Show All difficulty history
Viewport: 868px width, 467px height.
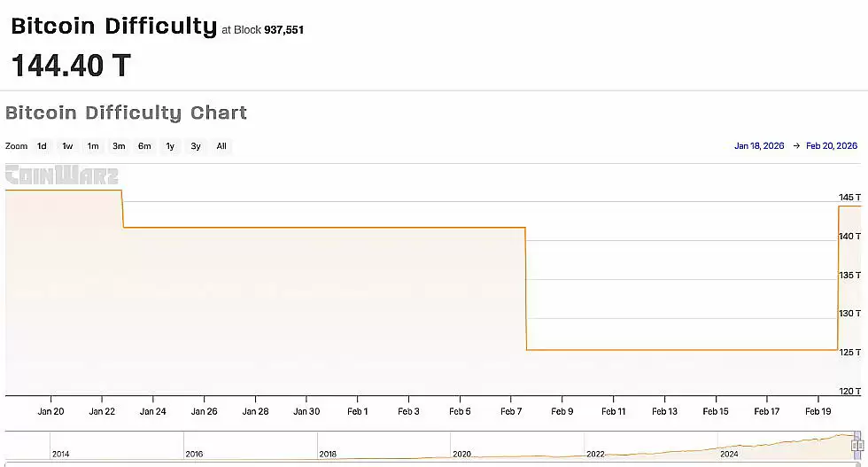[221, 146]
